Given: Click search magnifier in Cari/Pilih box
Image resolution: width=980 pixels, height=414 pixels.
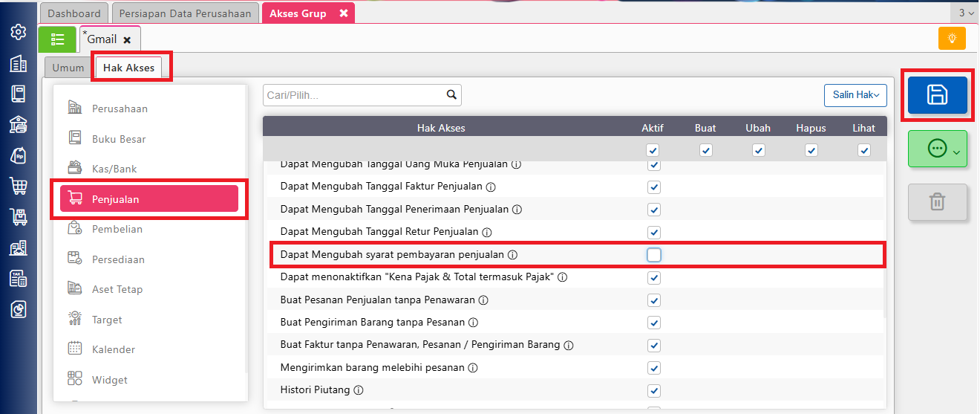Looking at the screenshot, I should point(451,95).
